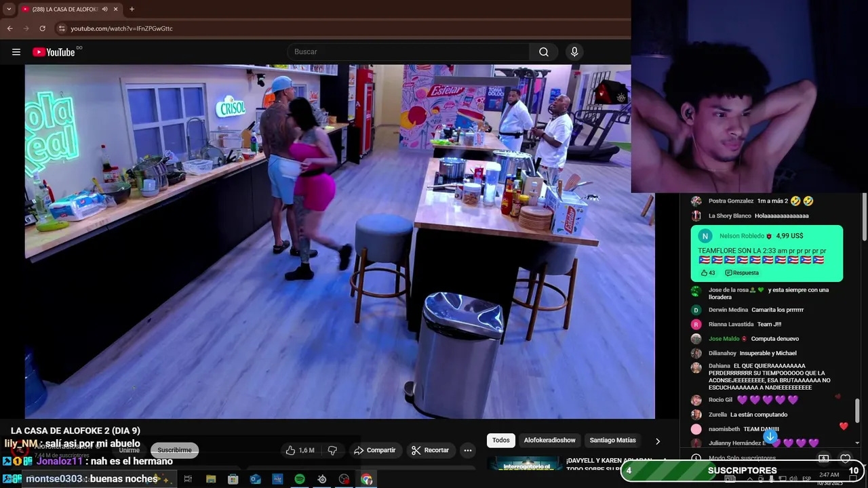Open Steam from the taskbar
The height and width of the screenshot is (488, 868).
click(x=322, y=479)
